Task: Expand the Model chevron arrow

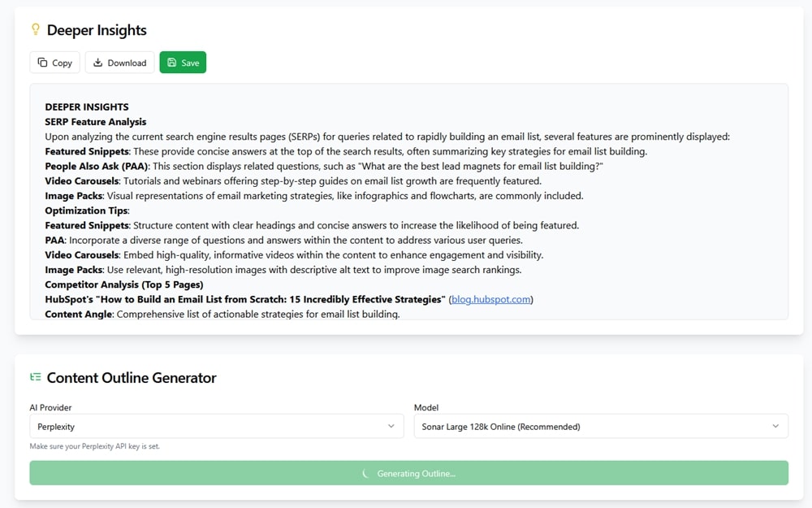Action: (x=775, y=426)
